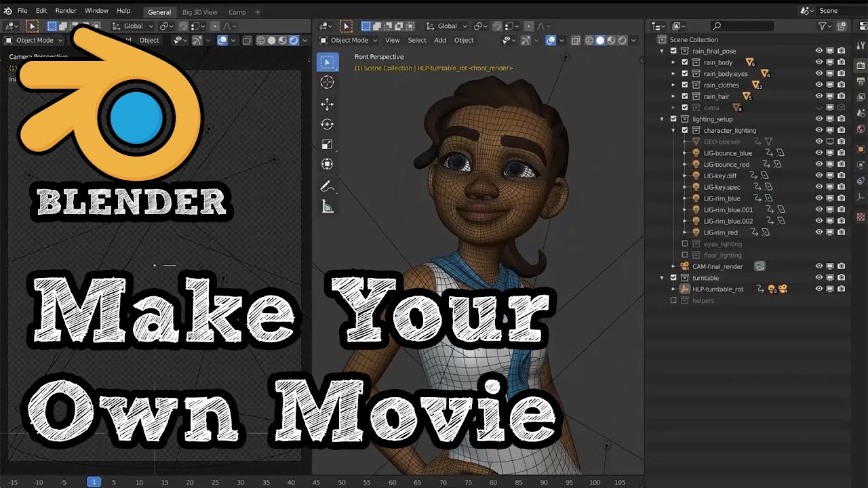Screen dimensions: 868x488
Task: Select the Transform tool
Action: (327, 164)
